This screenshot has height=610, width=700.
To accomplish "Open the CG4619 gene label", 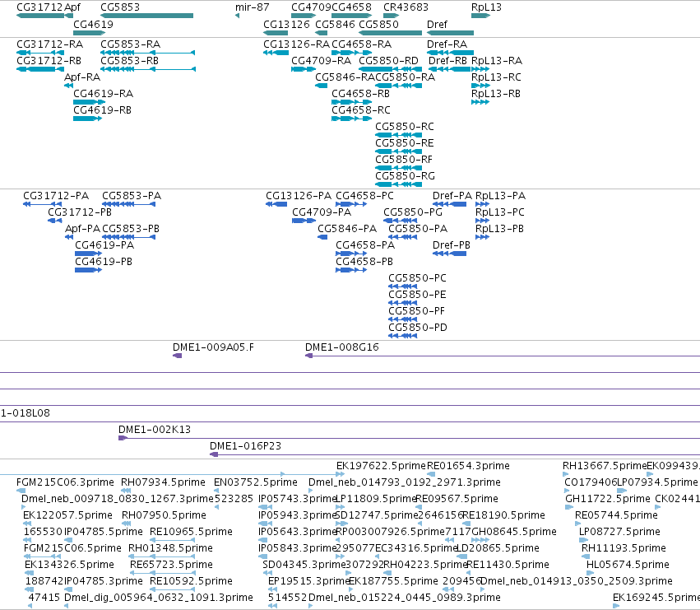I will tap(93, 24).
